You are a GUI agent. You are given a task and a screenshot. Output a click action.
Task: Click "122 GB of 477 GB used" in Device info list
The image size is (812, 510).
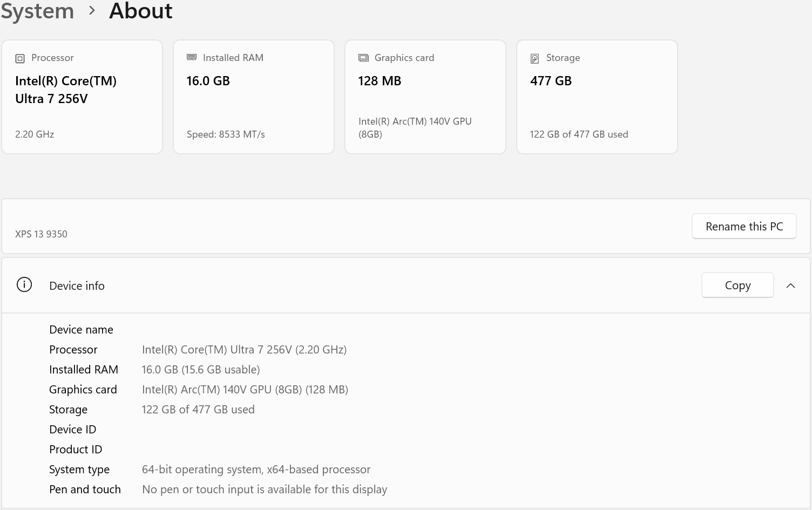pos(198,410)
